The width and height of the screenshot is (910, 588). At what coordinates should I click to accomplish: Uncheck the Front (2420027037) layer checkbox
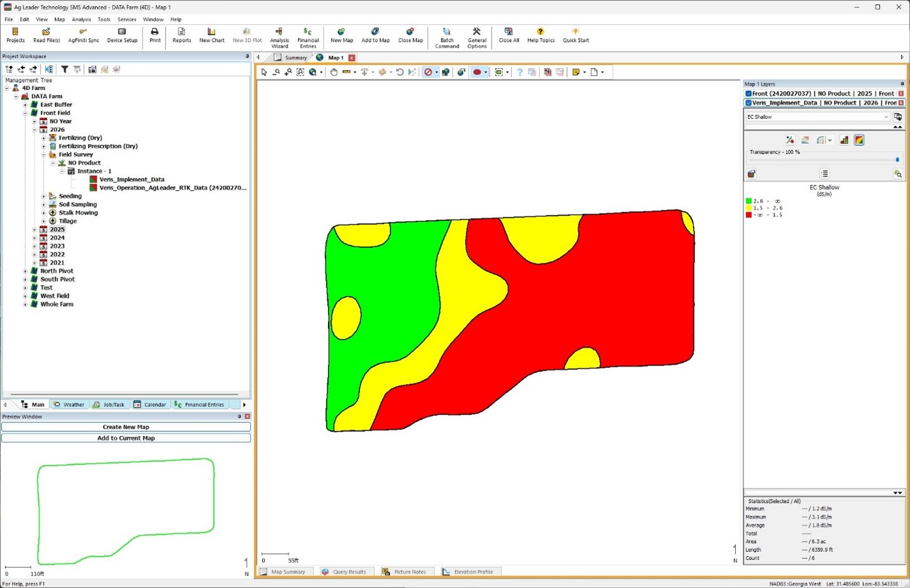(749, 94)
